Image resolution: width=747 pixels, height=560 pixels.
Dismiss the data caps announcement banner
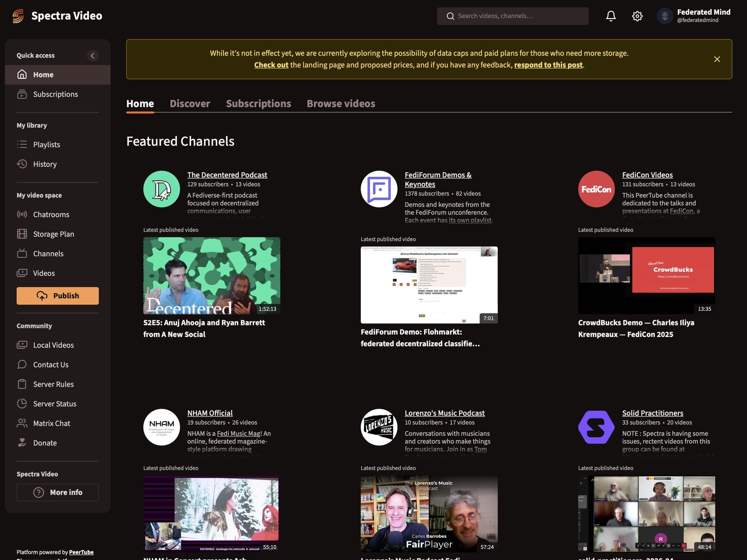(x=717, y=59)
